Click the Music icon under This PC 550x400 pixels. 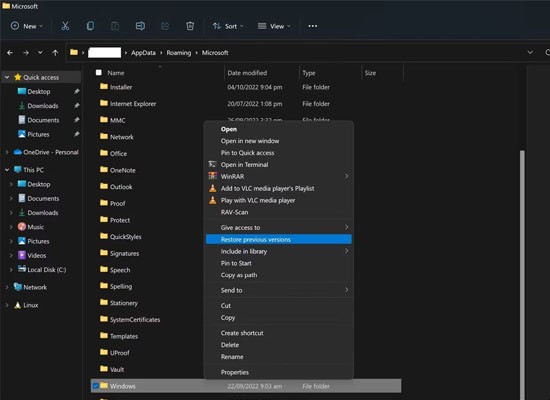click(22, 227)
